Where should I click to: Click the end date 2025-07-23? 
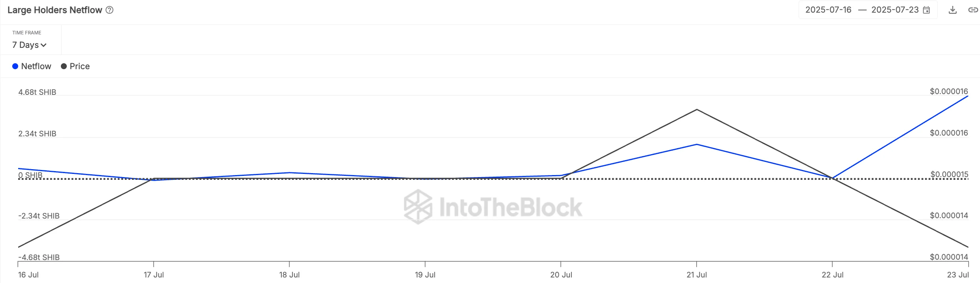895,10
